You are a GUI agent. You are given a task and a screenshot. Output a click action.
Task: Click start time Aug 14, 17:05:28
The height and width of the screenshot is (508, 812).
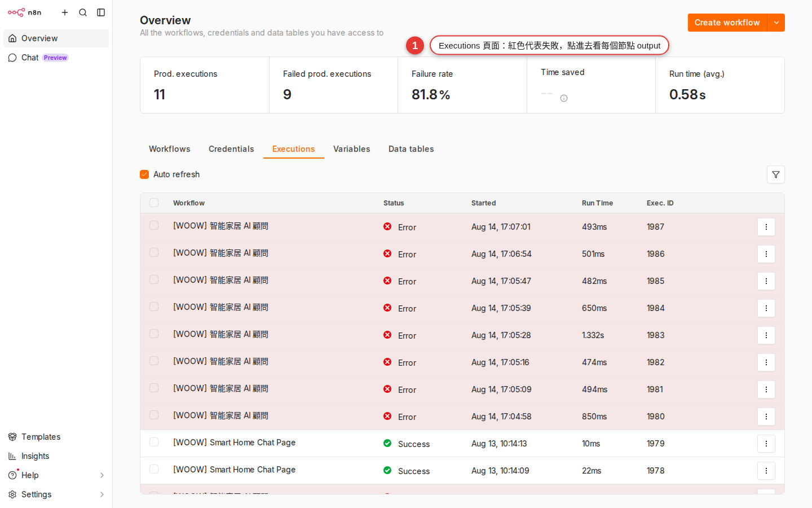501,335
